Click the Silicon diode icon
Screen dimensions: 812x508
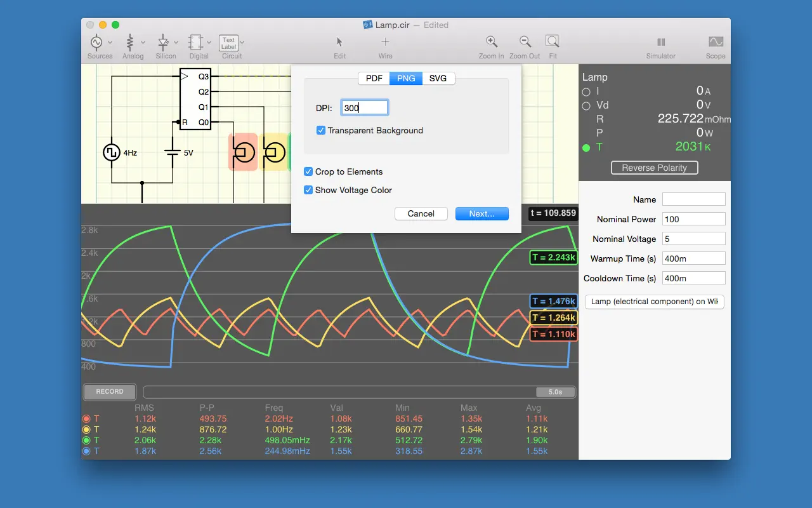163,42
